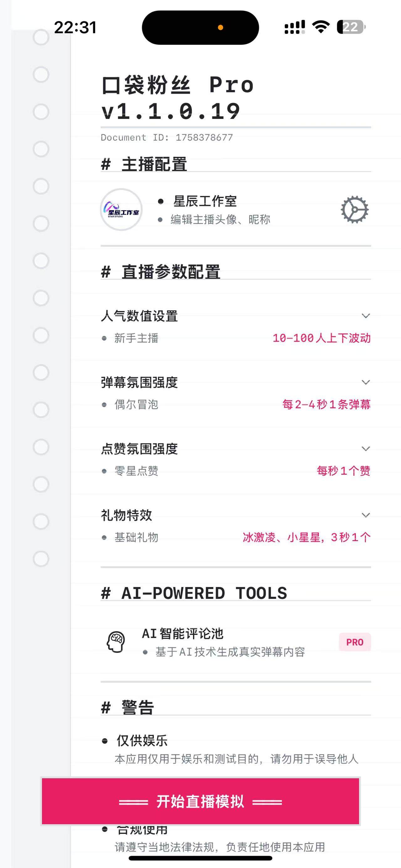401x868 pixels.
Task: Open the streamer settings gear icon
Action: point(353,210)
